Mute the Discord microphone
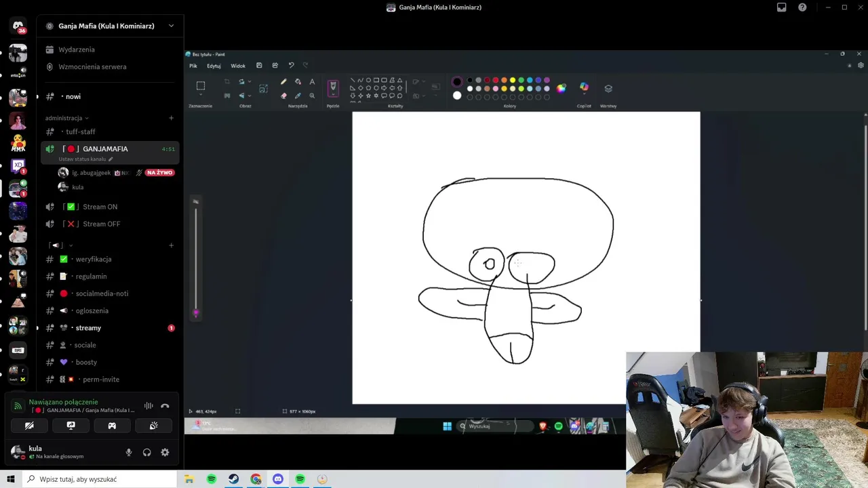The height and width of the screenshot is (488, 868). (129, 452)
